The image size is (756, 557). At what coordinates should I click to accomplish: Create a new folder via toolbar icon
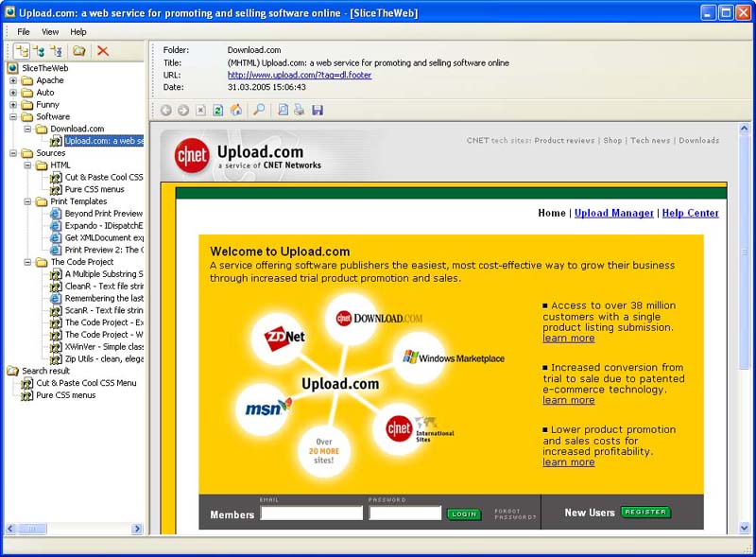click(79, 51)
